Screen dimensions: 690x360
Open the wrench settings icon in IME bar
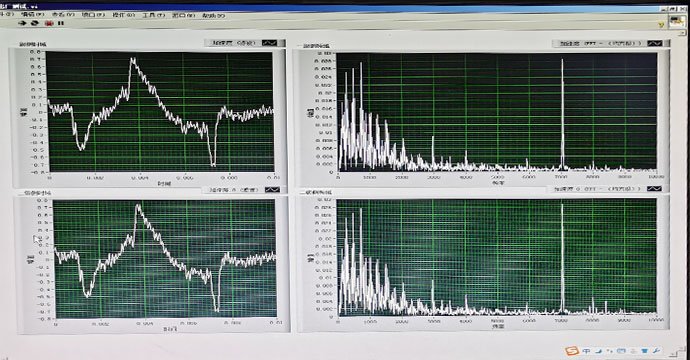[x=656, y=351]
